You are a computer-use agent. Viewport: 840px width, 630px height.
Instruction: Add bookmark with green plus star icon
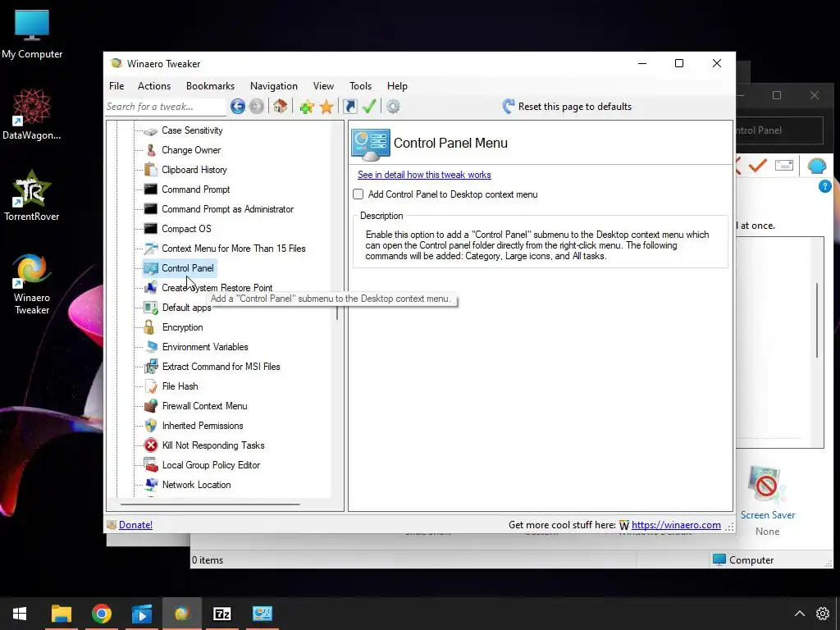pos(307,107)
